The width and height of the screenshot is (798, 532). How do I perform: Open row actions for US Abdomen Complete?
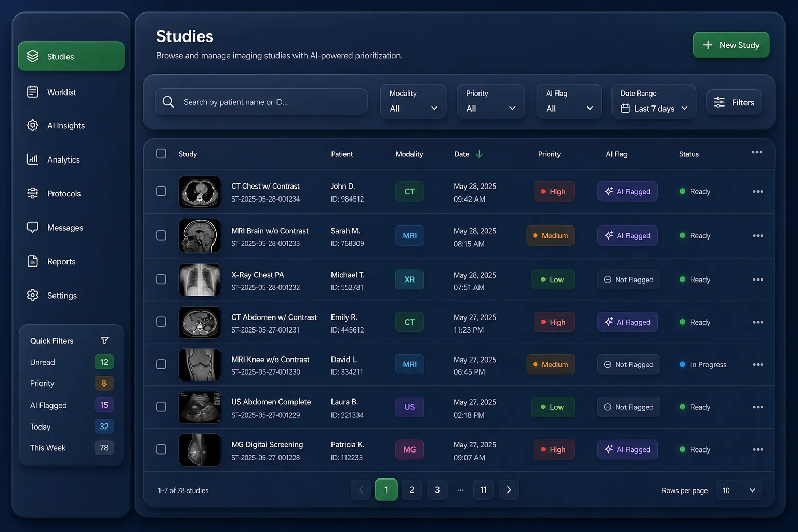758,407
